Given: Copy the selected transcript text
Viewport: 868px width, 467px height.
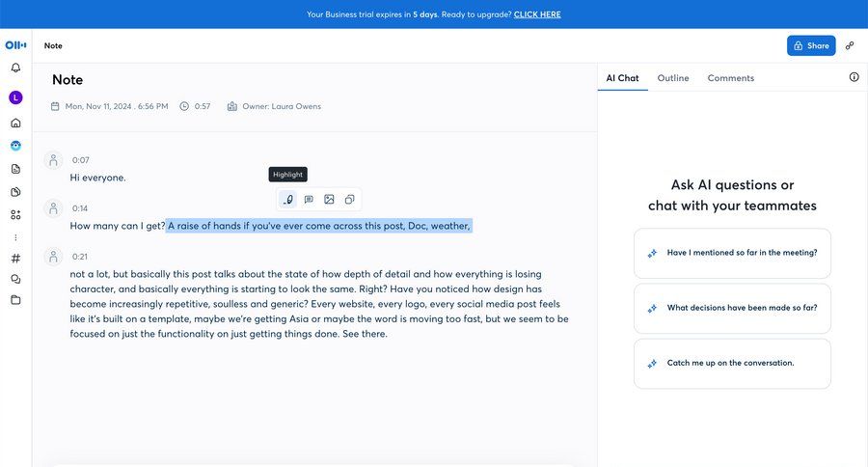Looking at the screenshot, I should [349, 200].
